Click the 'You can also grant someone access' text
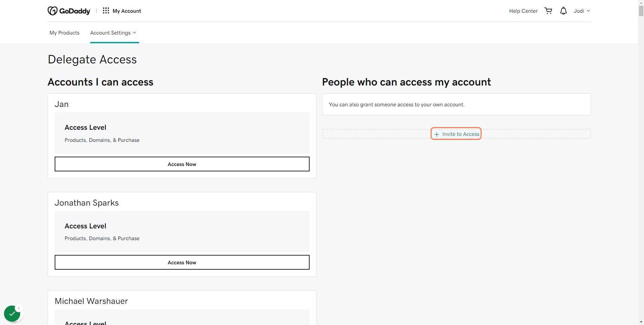 397,105
